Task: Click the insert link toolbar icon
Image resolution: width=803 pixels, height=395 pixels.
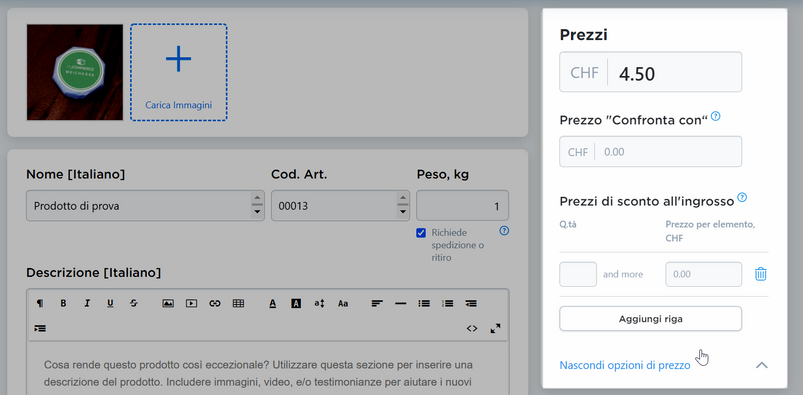Action: [215, 303]
